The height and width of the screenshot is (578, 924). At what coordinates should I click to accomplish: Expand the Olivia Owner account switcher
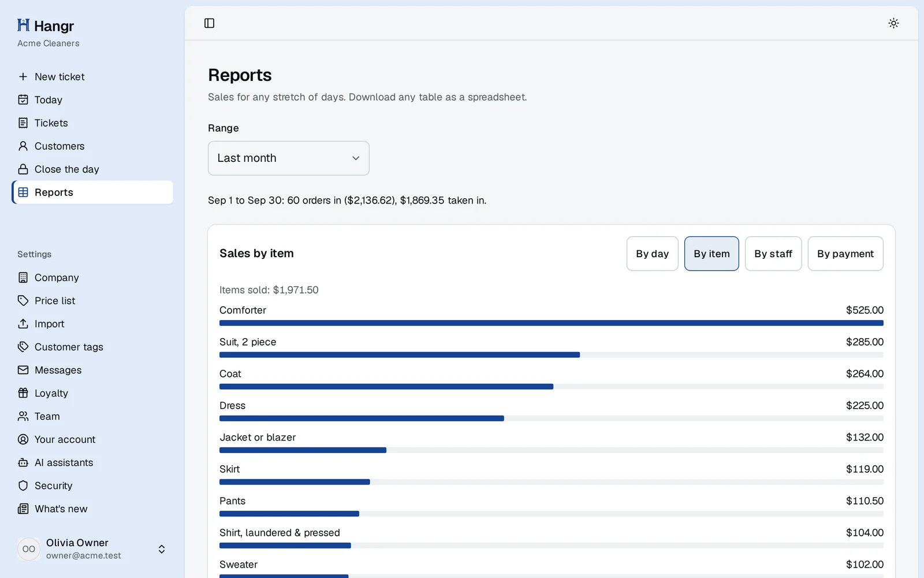162,549
